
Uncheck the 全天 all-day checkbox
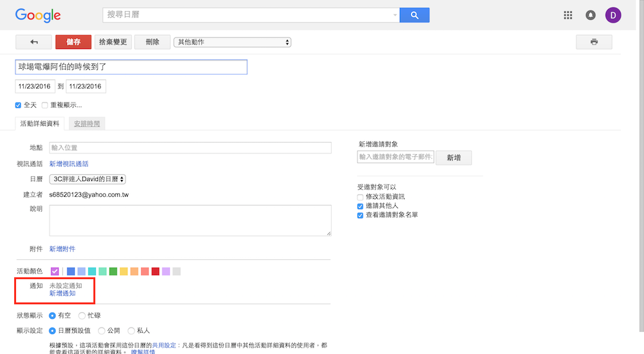click(x=18, y=105)
